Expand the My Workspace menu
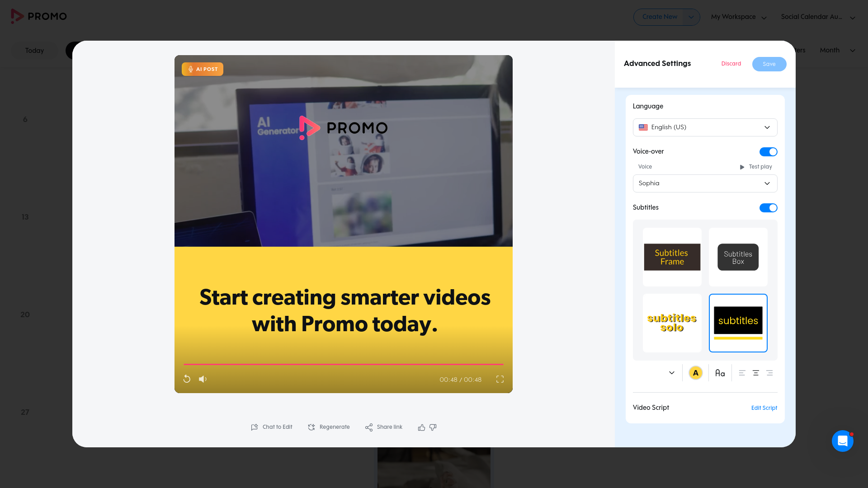This screenshot has height=488, width=868. tap(739, 17)
